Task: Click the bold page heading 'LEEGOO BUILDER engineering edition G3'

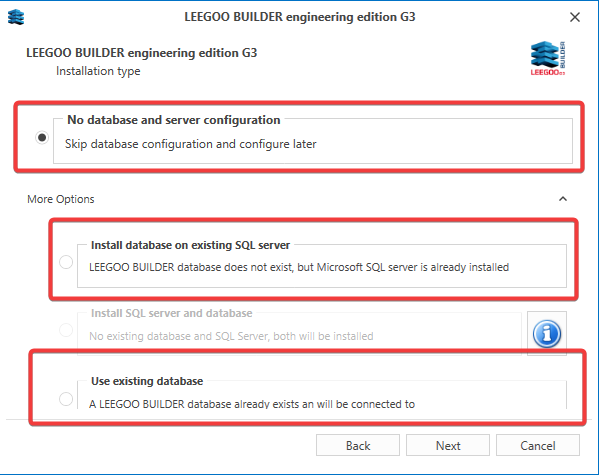Action: pyautogui.click(x=141, y=53)
